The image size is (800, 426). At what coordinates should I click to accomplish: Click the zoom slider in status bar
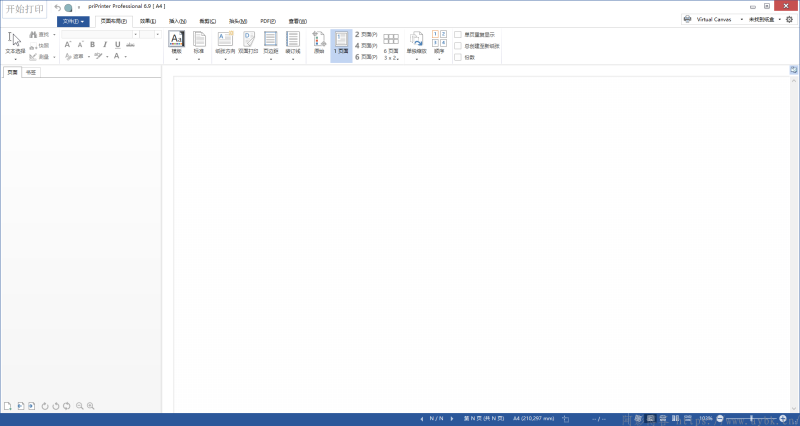click(751, 419)
